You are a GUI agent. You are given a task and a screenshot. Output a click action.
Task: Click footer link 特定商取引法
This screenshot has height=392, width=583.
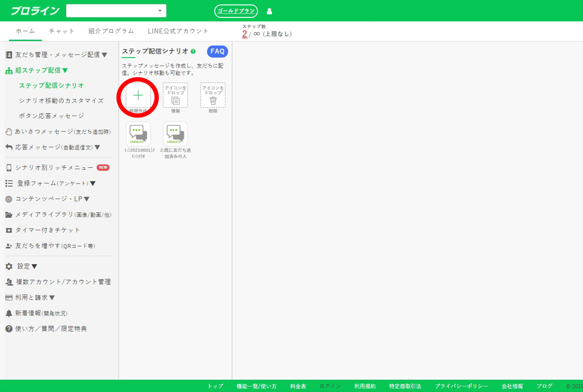[x=405, y=386]
